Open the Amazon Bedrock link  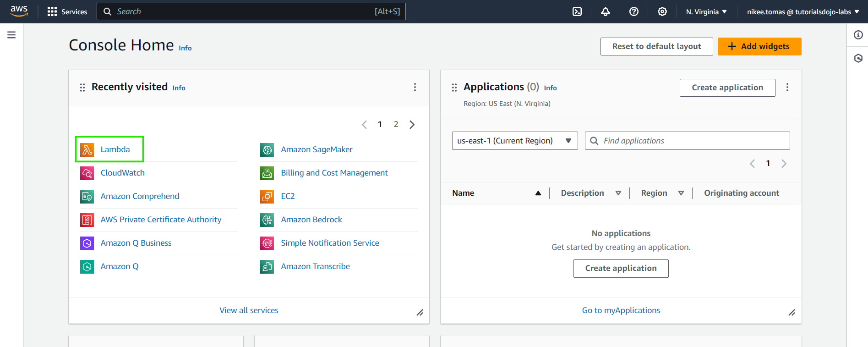tap(311, 220)
